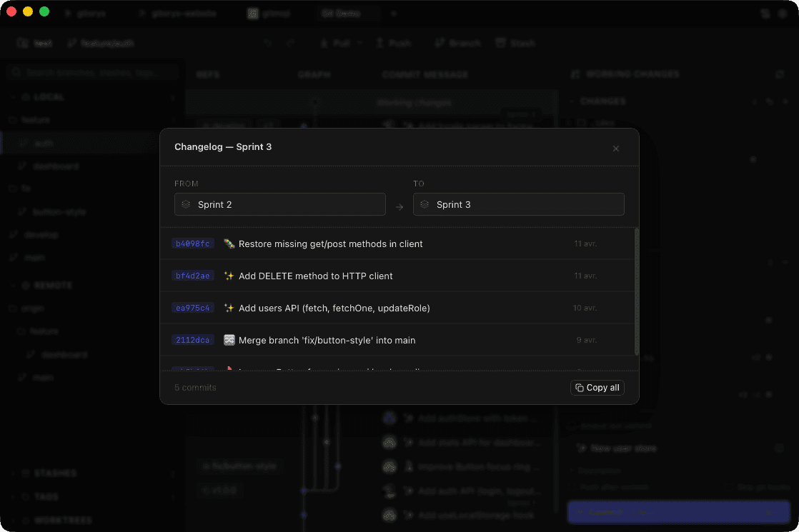Click the arrow between FROM and TO fields
The height and width of the screenshot is (532, 799).
click(399, 206)
